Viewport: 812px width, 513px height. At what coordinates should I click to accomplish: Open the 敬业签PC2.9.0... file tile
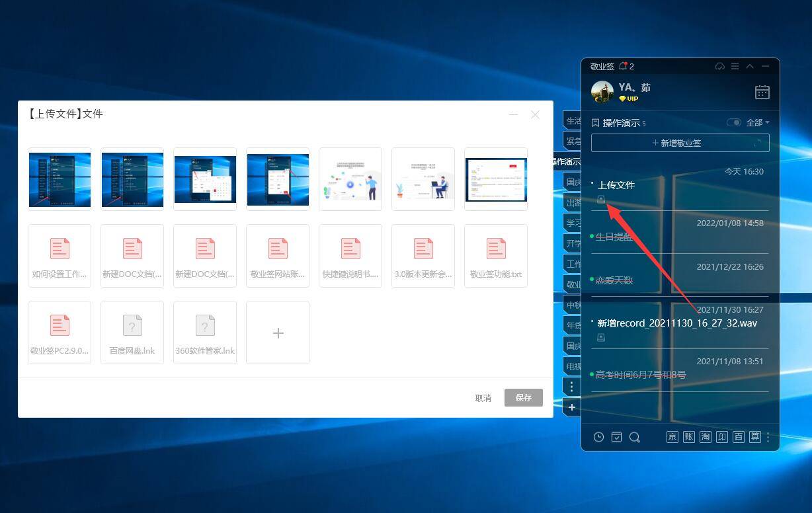coord(60,333)
